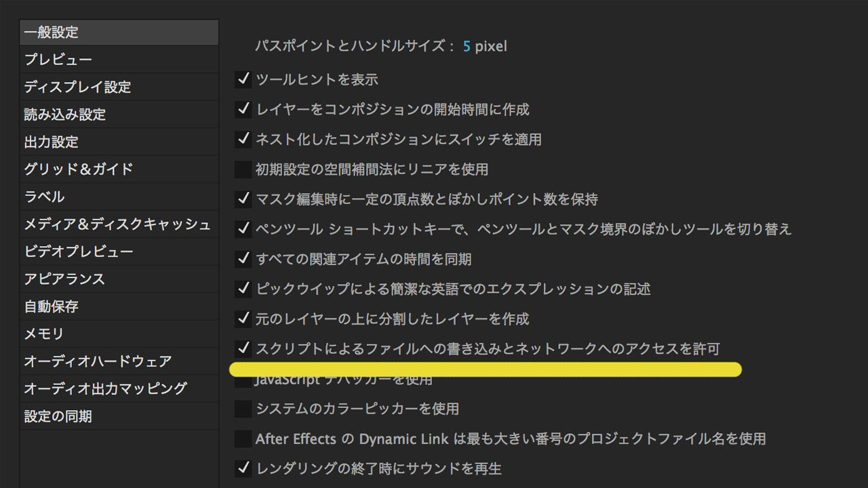Open オーディオハードウェア preferences

(x=98, y=361)
